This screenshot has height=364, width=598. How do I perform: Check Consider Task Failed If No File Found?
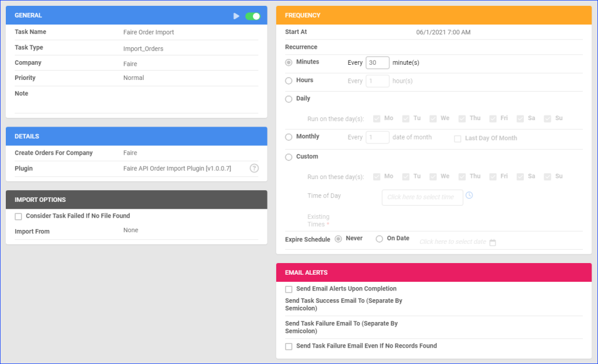18,216
